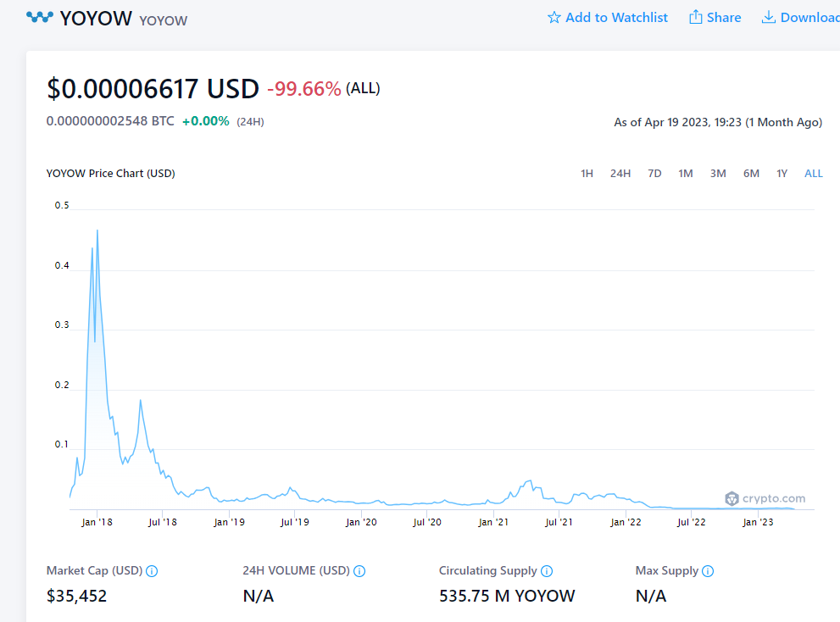The image size is (840, 622).
Task: Click the Download arrow icon
Action: 768,17
